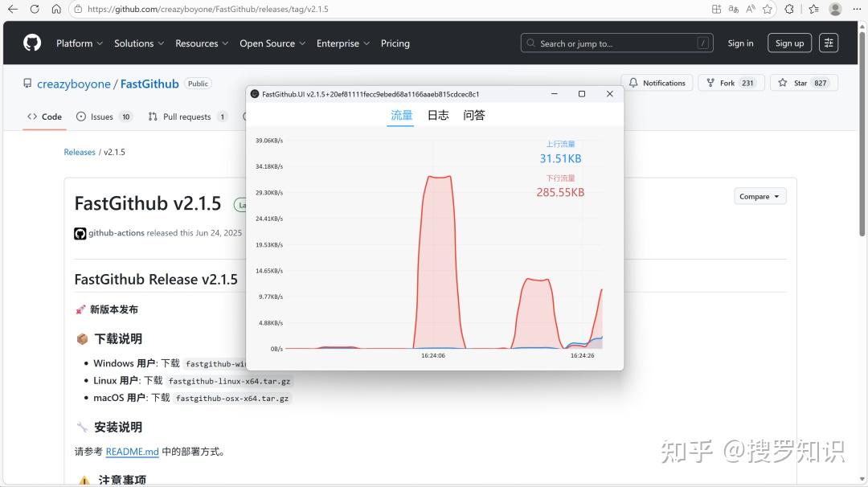Click the translate page icon
The height and width of the screenshot is (487, 868).
734,9
